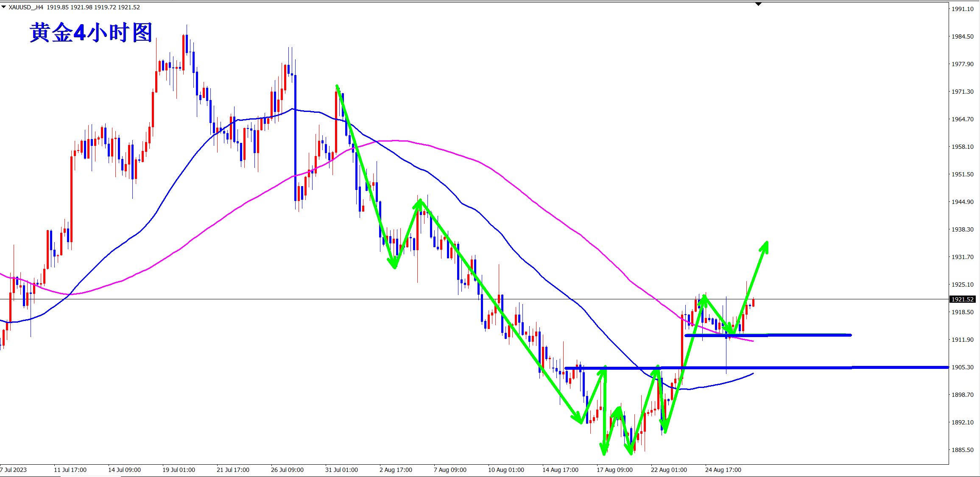The image size is (980, 477).
Task: Click the 1885.50 label on price axis
Action: point(962,450)
